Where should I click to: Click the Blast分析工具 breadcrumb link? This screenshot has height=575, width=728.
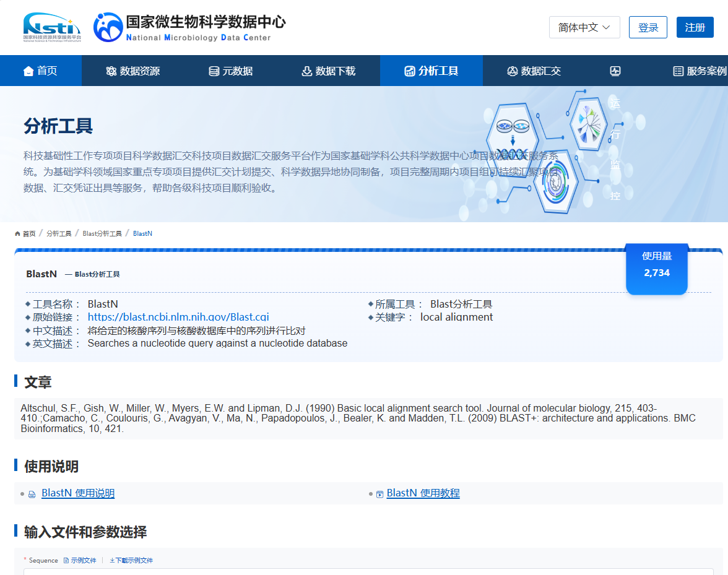(x=102, y=233)
